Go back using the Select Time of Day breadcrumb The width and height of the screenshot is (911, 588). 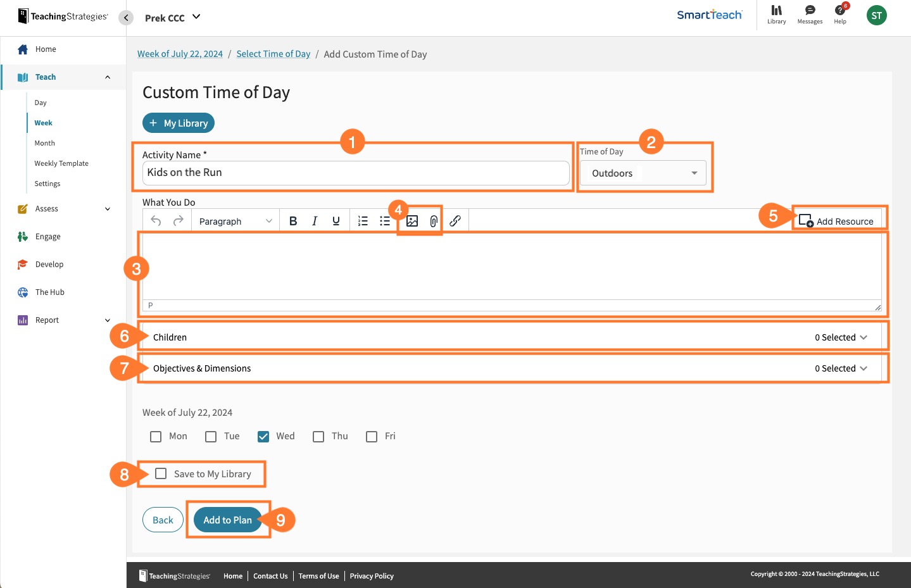coord(273,54)
